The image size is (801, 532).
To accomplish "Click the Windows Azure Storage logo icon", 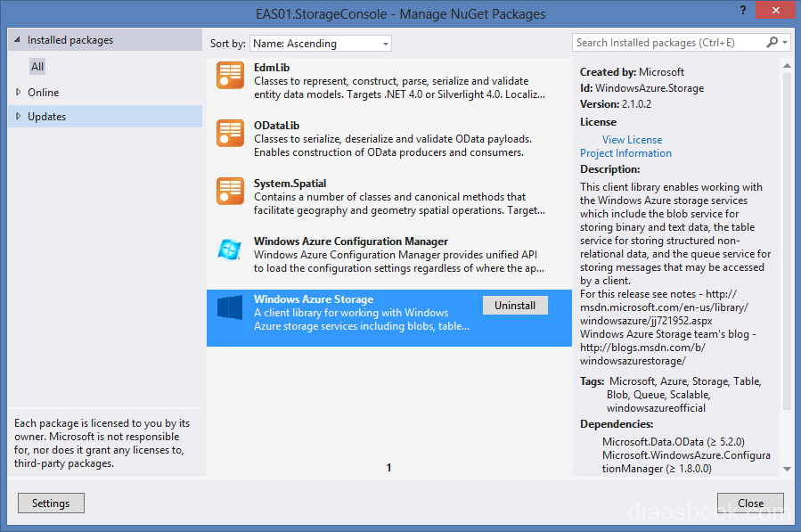I will [230, 307].
